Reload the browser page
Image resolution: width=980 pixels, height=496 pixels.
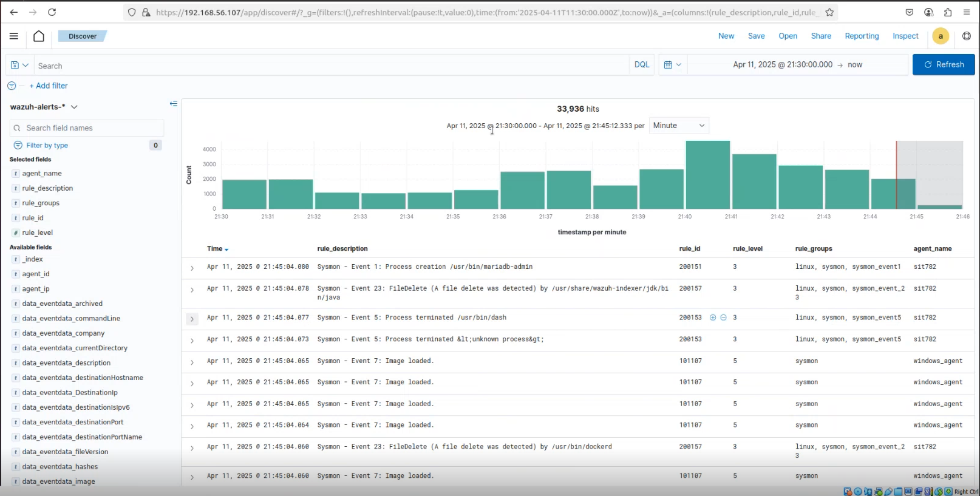point(52,12)
